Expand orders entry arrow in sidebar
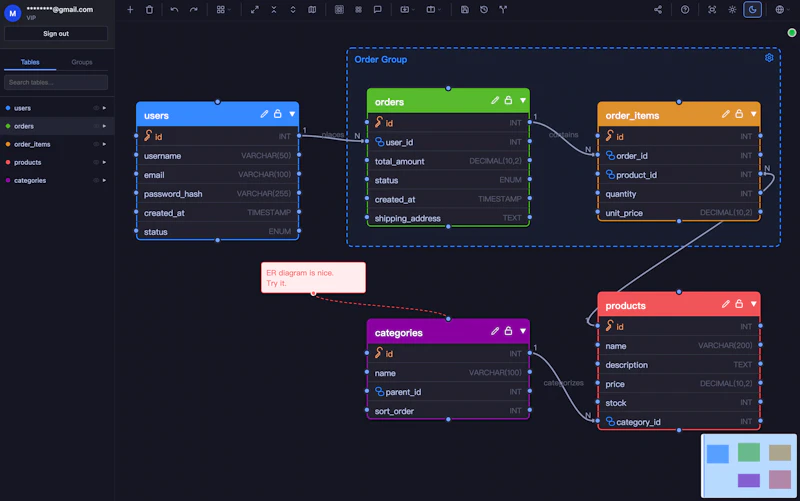Image resolution: width=800 pixels, height=501 pixels. pos(104,126)
